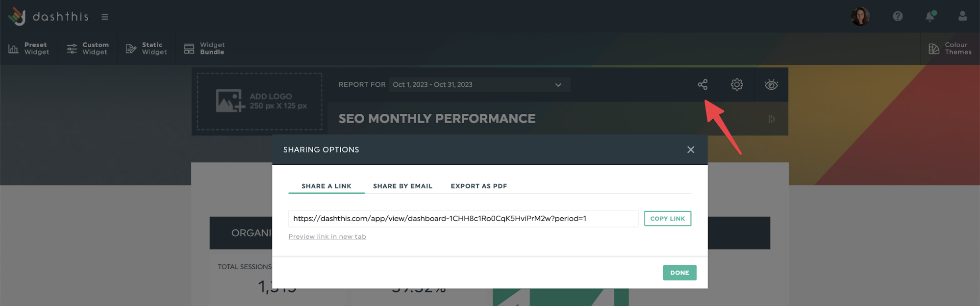This screenshot has width=980, height=306.
Task: Click the DashThis logo
Action: (x=48, y=16)
